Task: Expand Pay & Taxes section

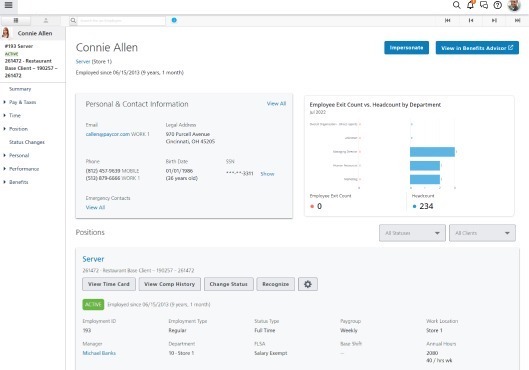Action: click(x=22, y=102)
